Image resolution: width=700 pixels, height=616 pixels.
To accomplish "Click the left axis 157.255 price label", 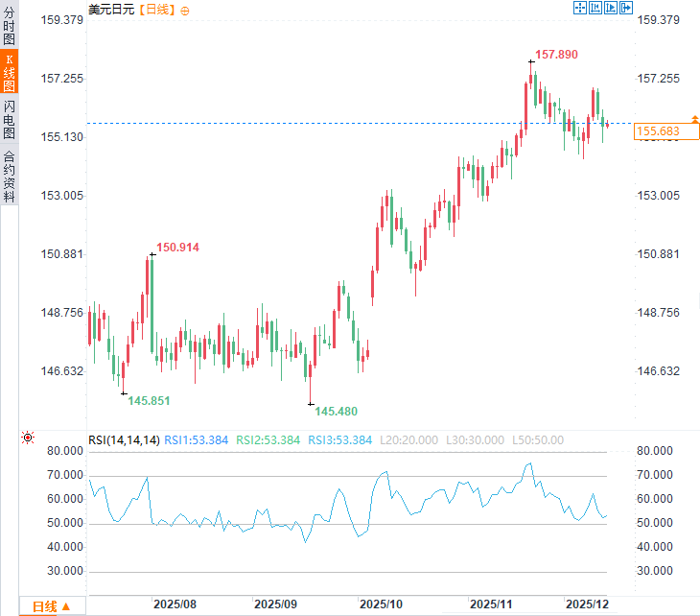I will click(x=62, y=79).
